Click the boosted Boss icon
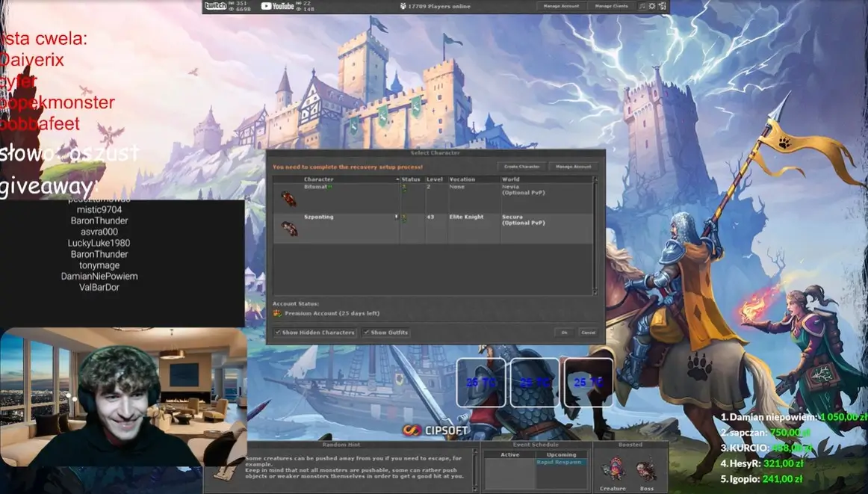 (x=647, y=471)
